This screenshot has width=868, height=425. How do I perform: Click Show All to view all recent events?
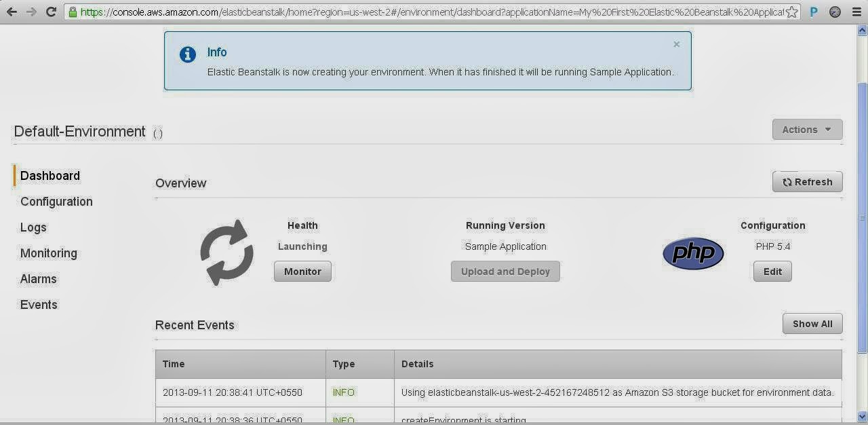tap(812, 324)
